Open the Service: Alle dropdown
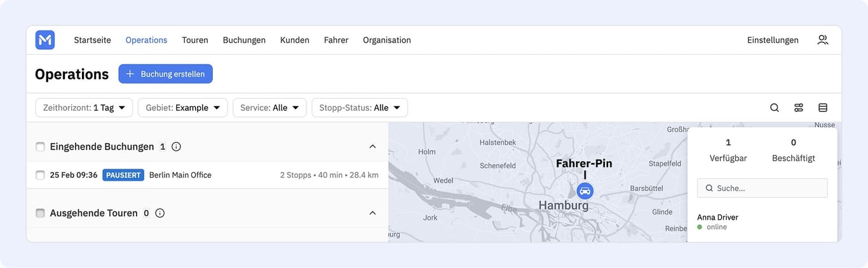The width and height of the screenshot is (868, 268). [x=269, y=108]
